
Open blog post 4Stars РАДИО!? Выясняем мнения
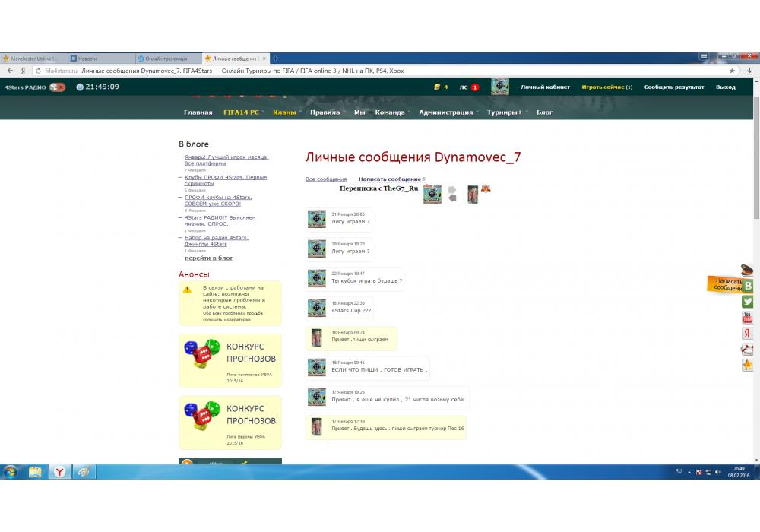(220, 220)
